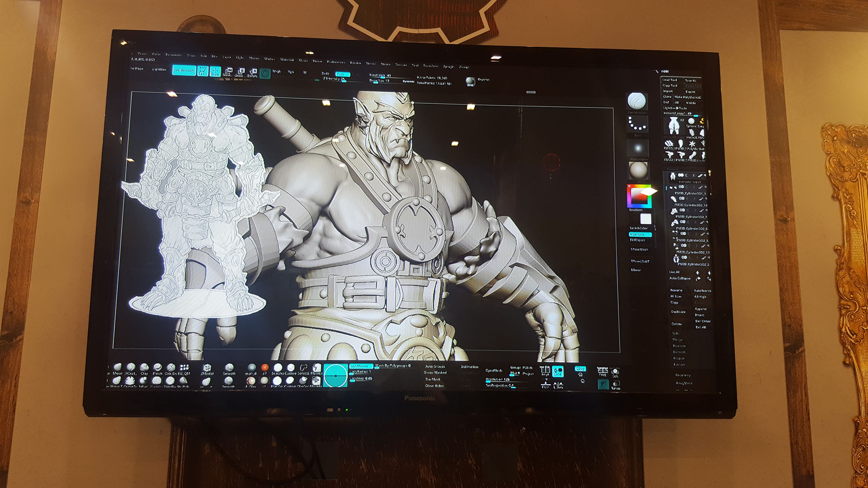This screenshot has height=488, width=868.
Task: Toggle Local symmetry button
Action: coord(558,372)
